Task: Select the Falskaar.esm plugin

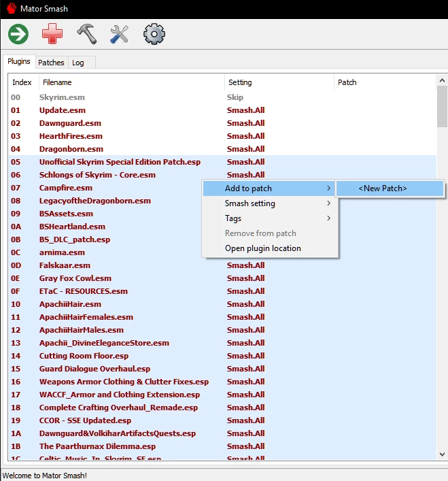Action: pos(223,265)
